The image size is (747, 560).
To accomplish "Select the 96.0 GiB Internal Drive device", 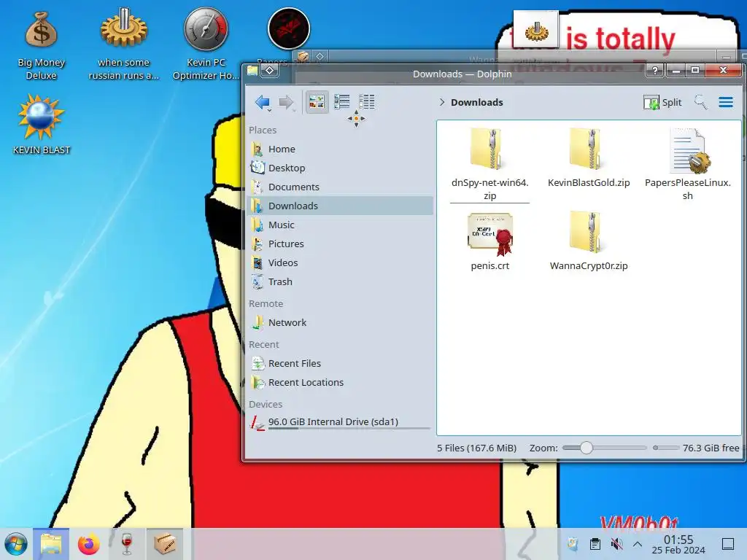I will pyautogui.click(x=340, y=422).
